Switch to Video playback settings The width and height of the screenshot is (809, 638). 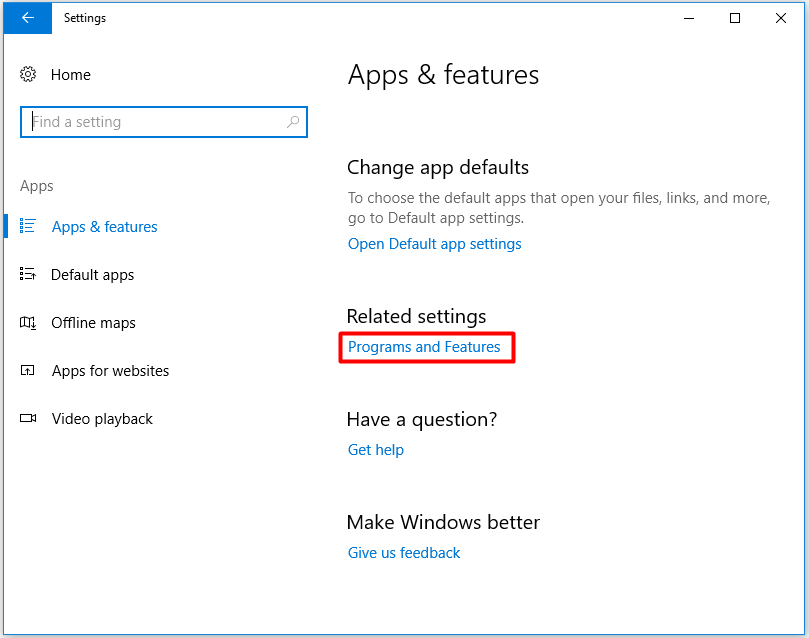(x=102, y=419)
